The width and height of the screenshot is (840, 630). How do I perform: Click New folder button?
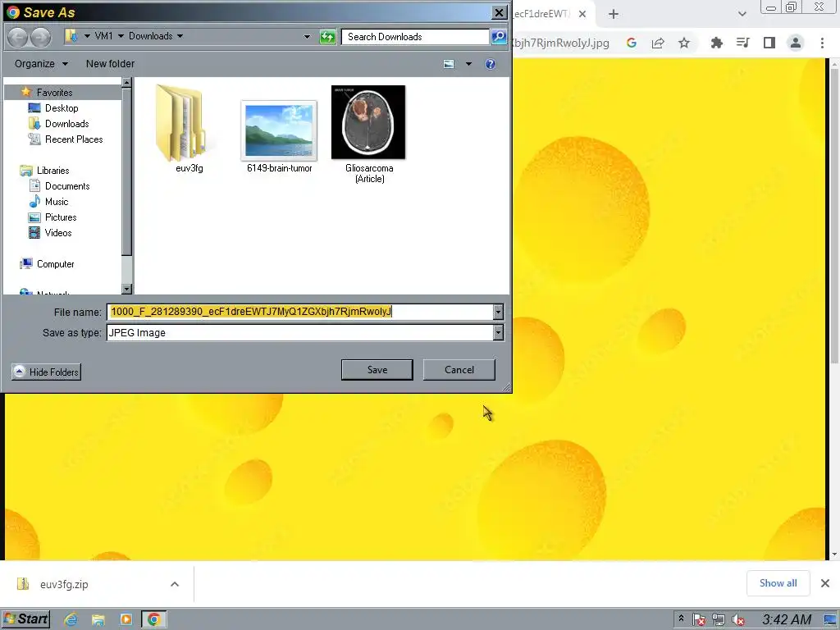point(111,64)
